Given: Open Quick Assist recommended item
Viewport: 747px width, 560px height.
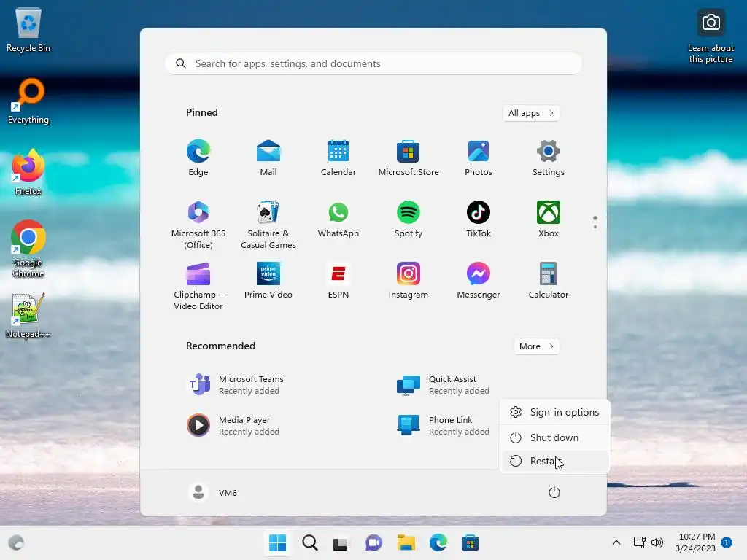Looking at the screenshot, I should click(x=443, y=385).
